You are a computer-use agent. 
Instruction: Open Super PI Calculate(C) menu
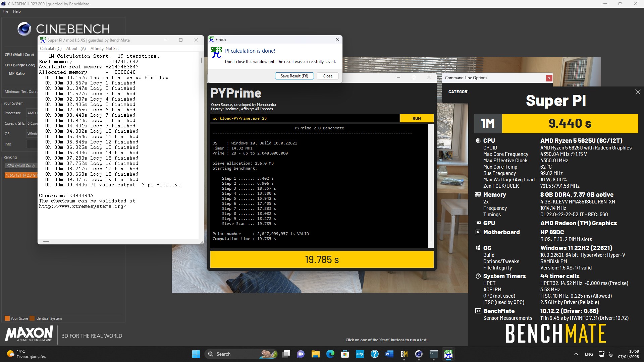pos(51,49)
